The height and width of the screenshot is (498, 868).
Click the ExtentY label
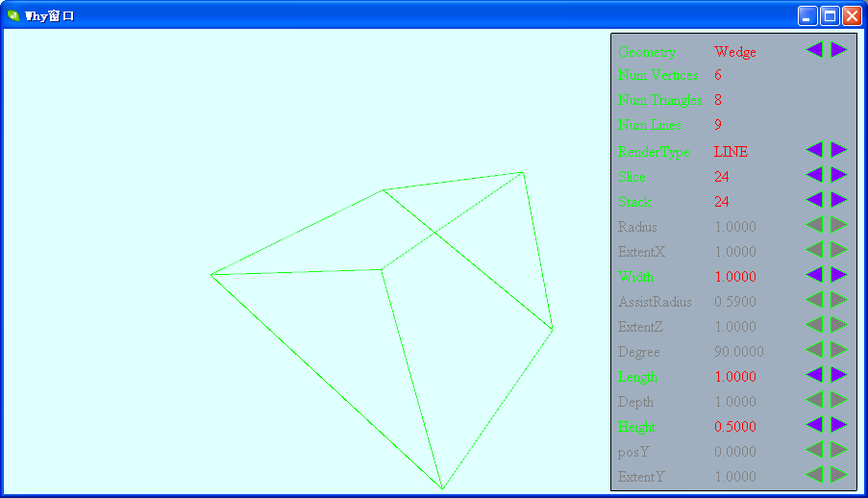[x=641, y=477]
